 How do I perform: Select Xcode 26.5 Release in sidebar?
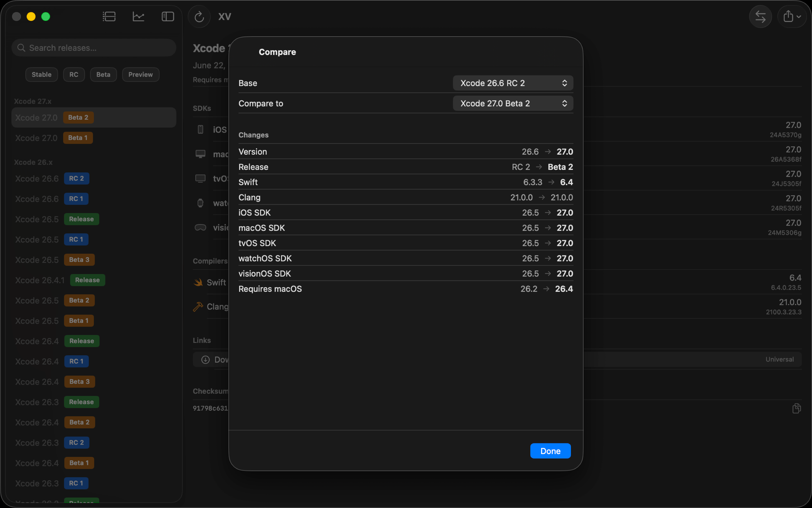coord(94,219)
